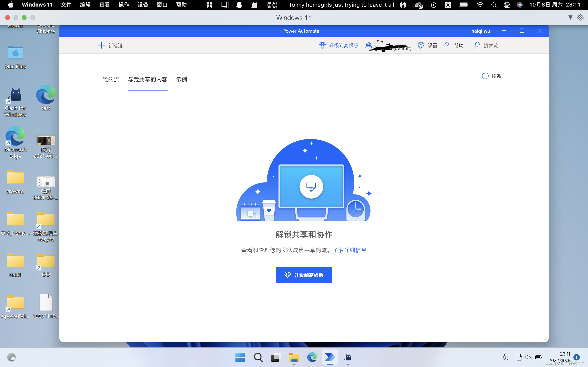Start a 新建流 with the plus icon

(101, 45)
